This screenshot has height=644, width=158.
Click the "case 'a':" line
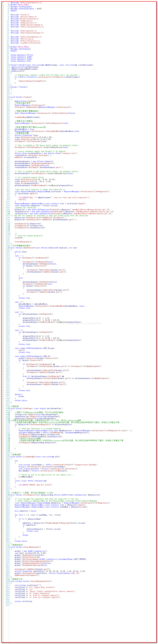pos(19,312)
